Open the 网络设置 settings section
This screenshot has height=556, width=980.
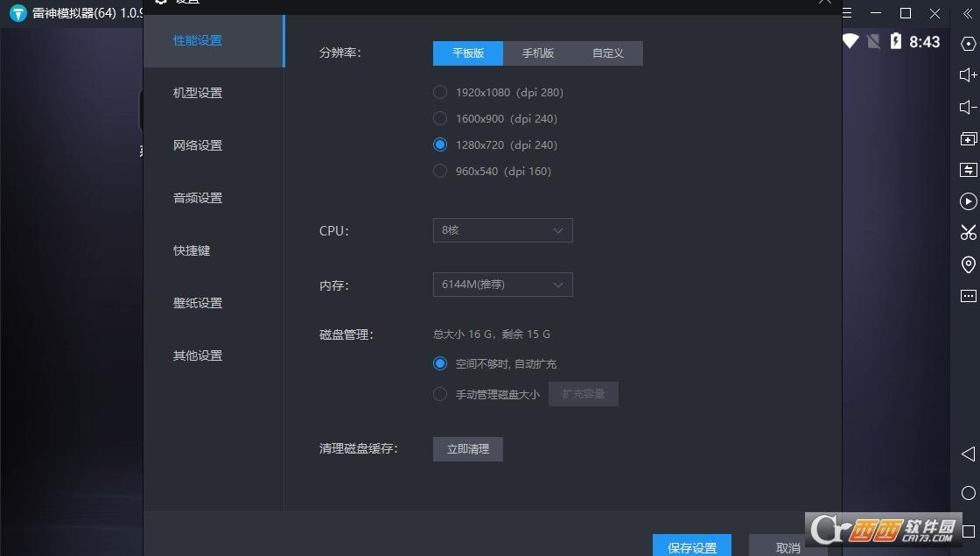click(198, 145)
